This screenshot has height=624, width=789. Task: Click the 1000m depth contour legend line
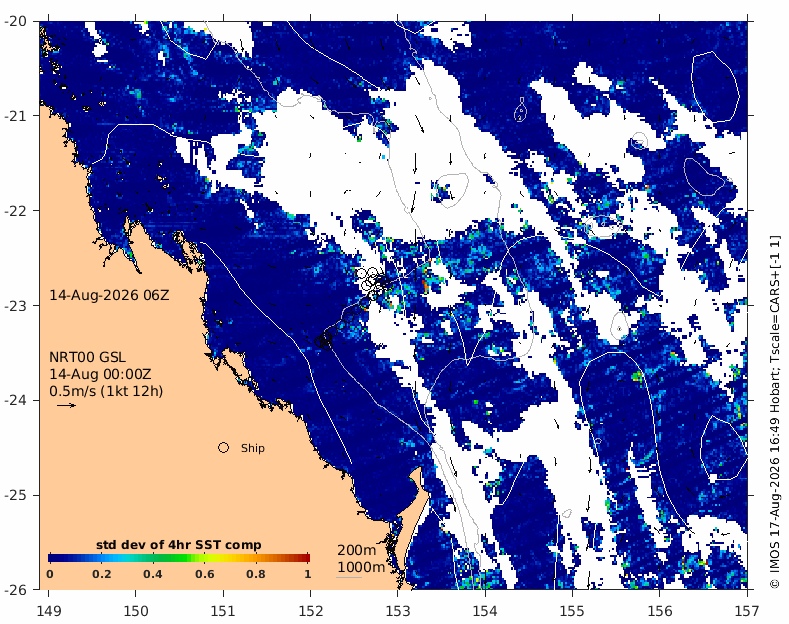pos(349,577)
